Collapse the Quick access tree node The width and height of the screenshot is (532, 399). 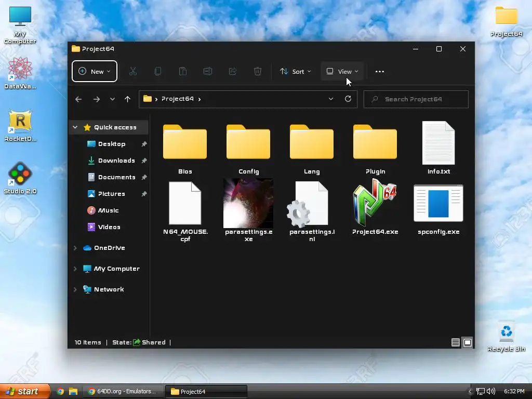coord(75,127)
